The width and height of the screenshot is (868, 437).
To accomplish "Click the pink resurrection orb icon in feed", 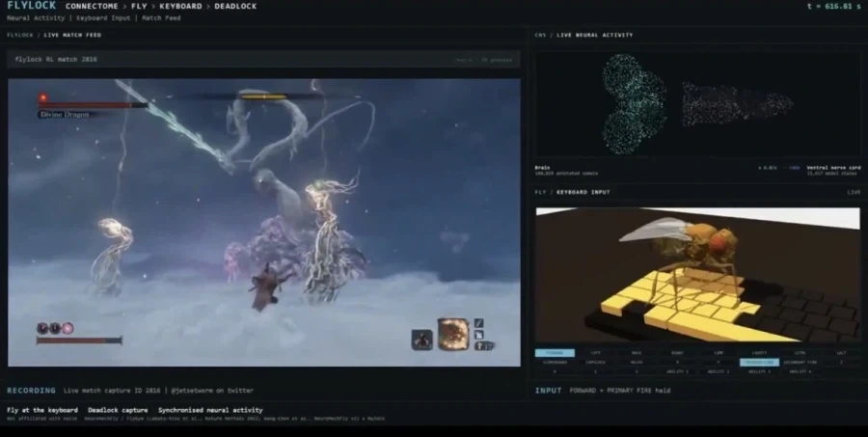I will tap(68, 328).
